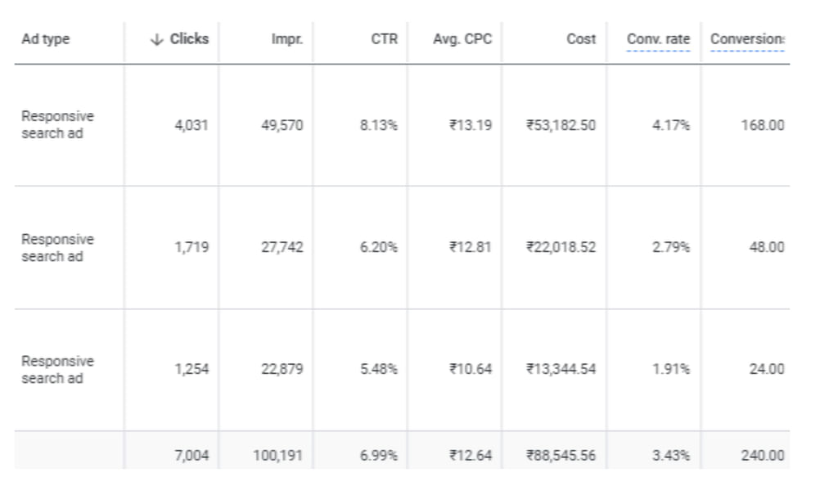
Task: Click the 48.00 conversions cell
Action: (x=766, y=247)
